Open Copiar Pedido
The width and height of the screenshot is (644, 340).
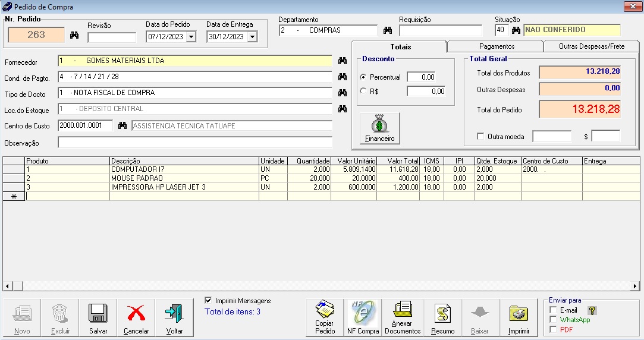point(324,313)
